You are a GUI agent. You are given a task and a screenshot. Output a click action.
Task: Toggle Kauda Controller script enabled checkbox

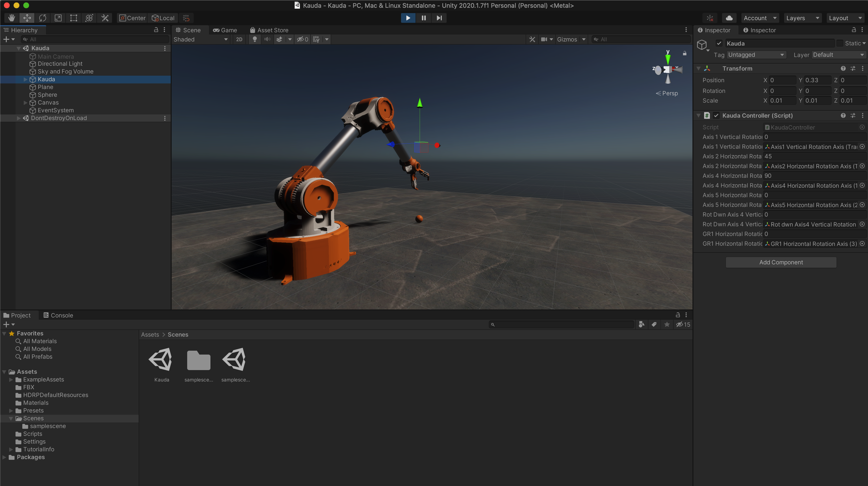click(x=716, y=116)
